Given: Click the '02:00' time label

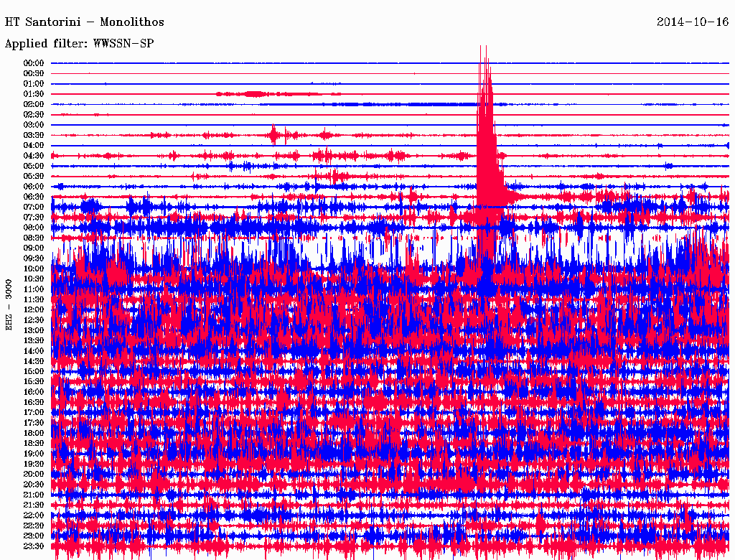Looking at the screenshot, I should point(34,104).
